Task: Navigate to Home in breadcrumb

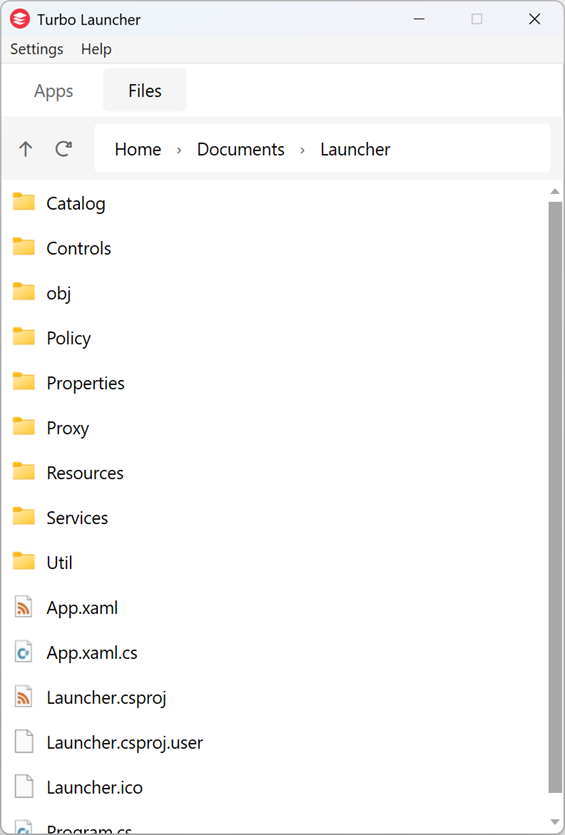Action: click(138, 149)
